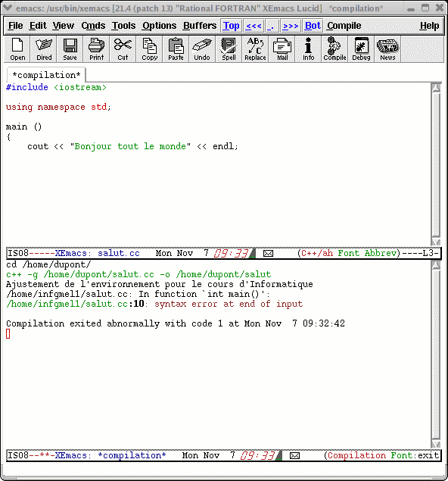
Task: Click the Open file toolbar icon
Action: 17,49
